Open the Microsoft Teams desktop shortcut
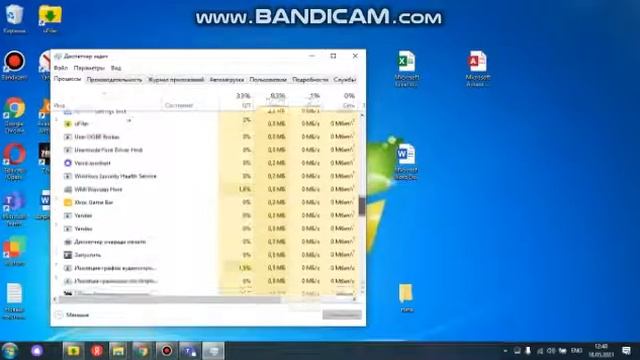Image resolution: width=640 pixels, height=360 pixels. [14, 208]
